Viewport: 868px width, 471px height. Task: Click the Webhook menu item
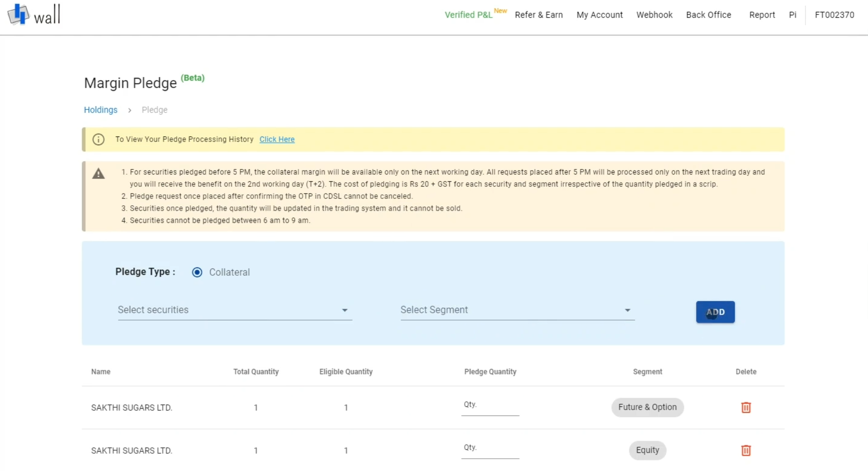(x=655, y=14)
